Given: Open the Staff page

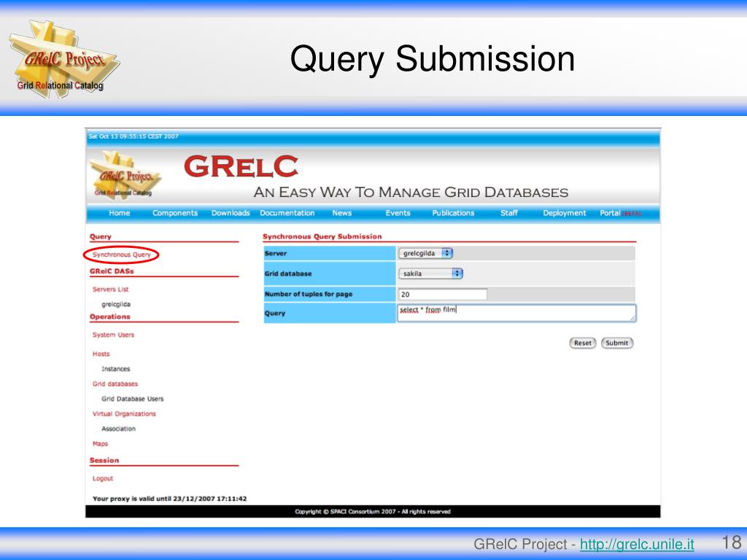Looking at the screenshot, I should [x=508, y=213].
